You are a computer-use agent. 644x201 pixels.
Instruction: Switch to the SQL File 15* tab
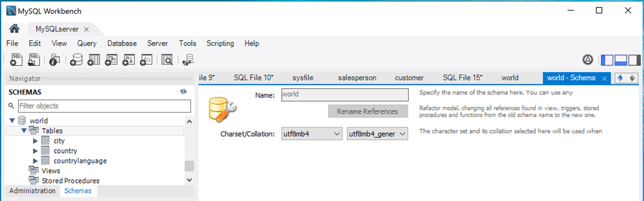tap(463, 78)
